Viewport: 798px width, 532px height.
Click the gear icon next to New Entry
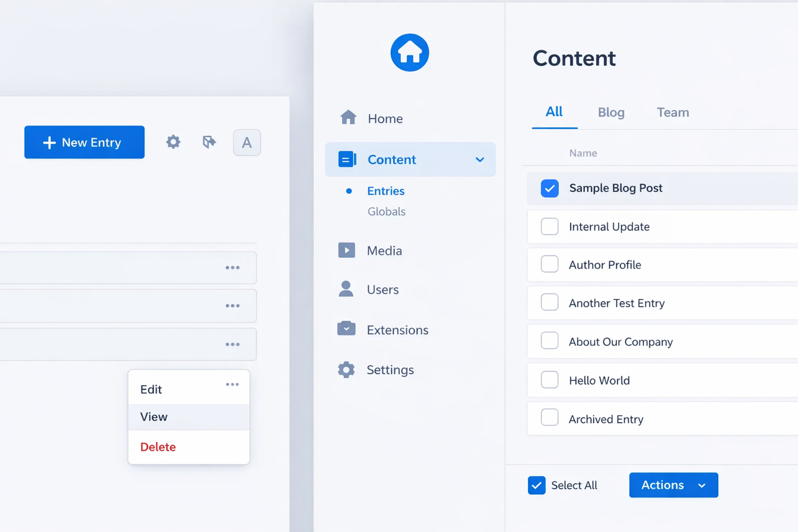[173, 142]
